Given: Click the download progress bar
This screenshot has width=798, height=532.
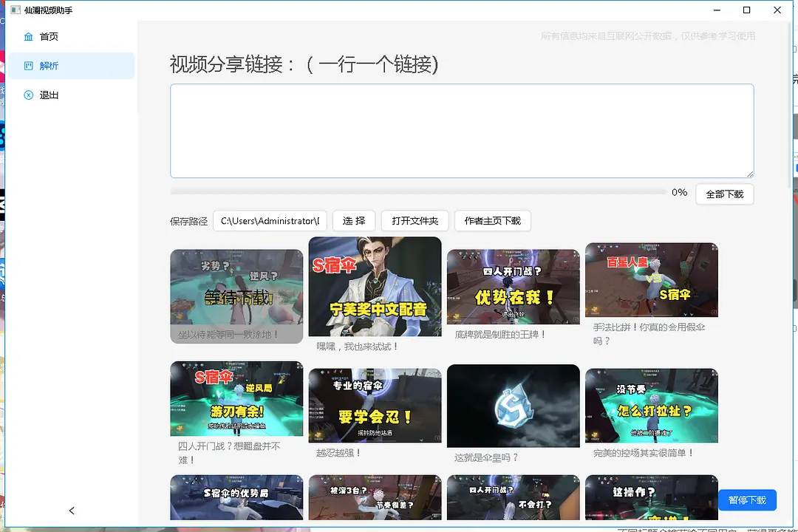Looking at the screenshot, I should pos(418,192).
